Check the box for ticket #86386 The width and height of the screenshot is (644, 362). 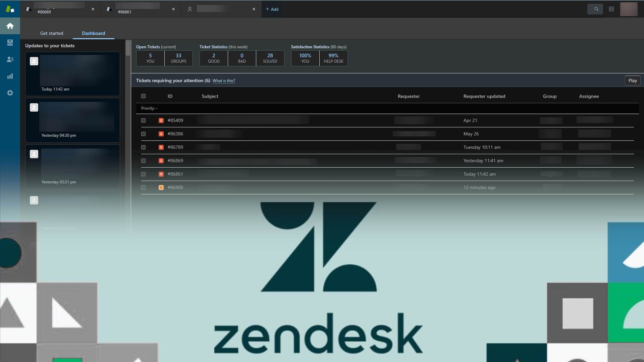pyautogui.click(x=144, y=134)
